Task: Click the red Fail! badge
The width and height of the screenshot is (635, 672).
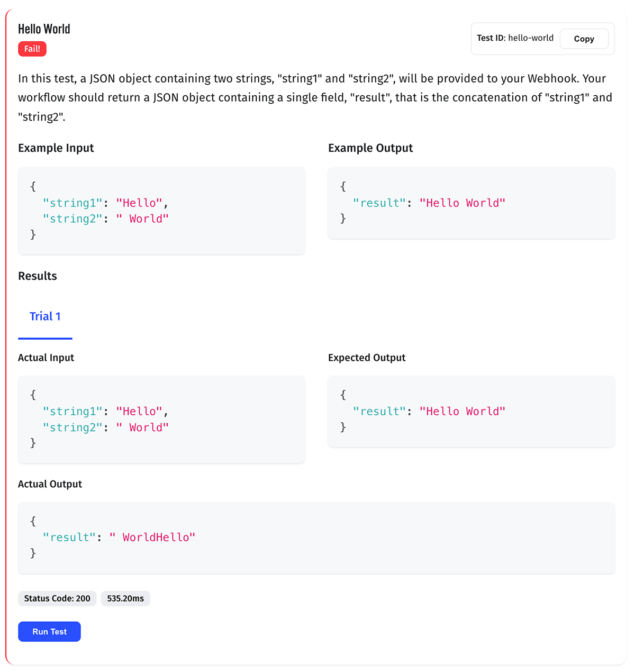Action: click(x=32, y=49)
